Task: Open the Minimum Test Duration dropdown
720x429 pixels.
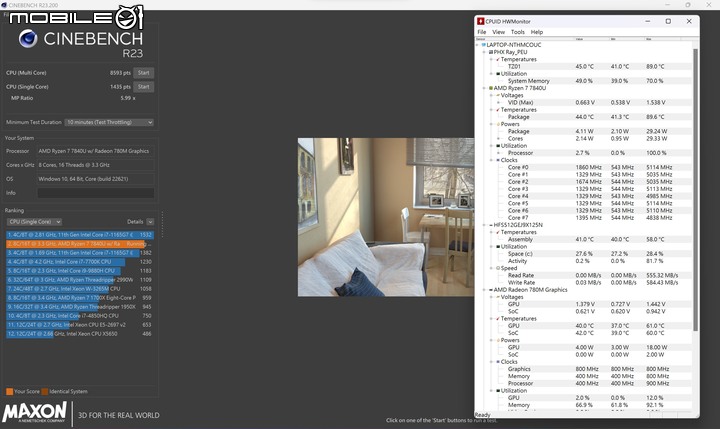Action: [109, 122]
